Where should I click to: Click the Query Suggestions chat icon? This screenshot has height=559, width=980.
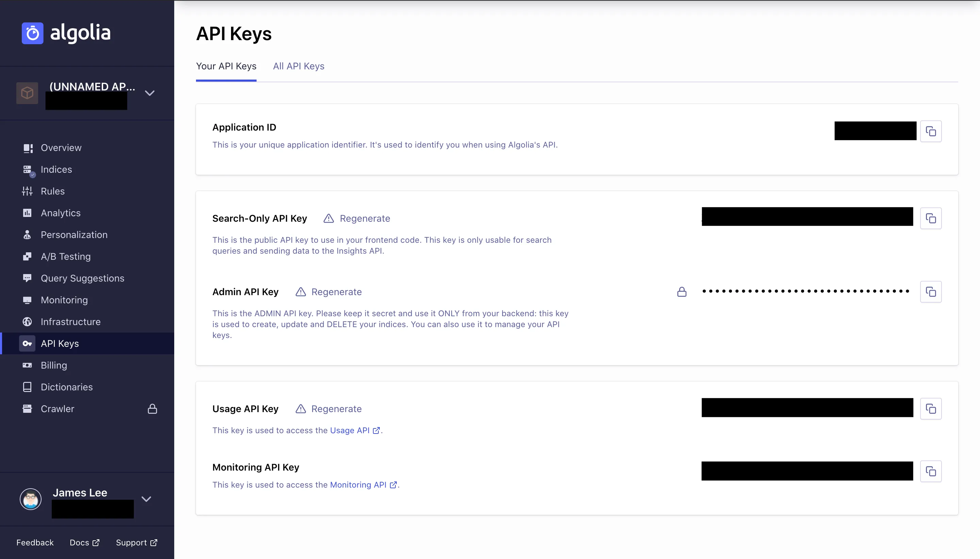click(x=27, y=278)
